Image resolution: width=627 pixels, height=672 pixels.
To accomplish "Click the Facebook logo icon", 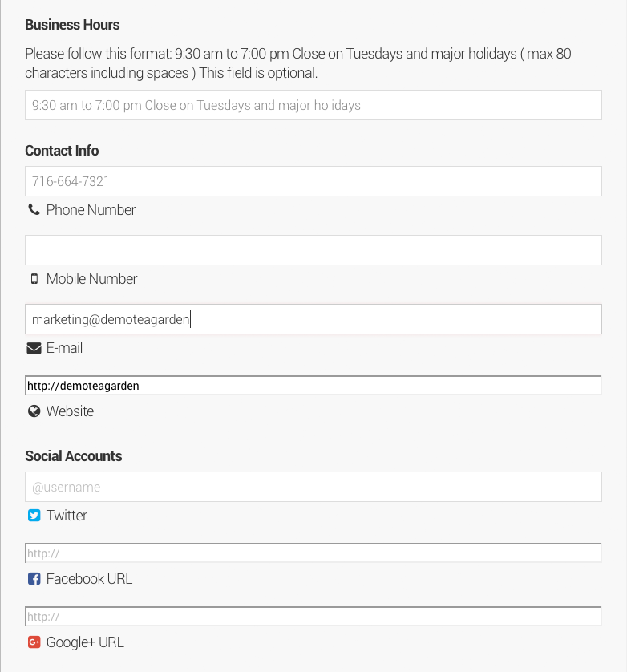I will 34,579.
